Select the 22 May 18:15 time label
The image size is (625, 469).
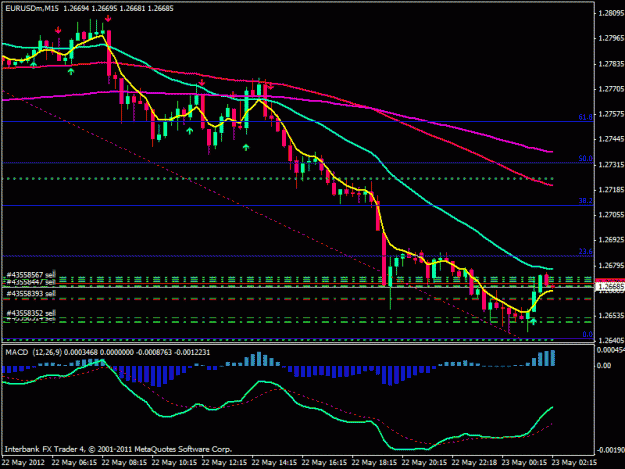374,463
